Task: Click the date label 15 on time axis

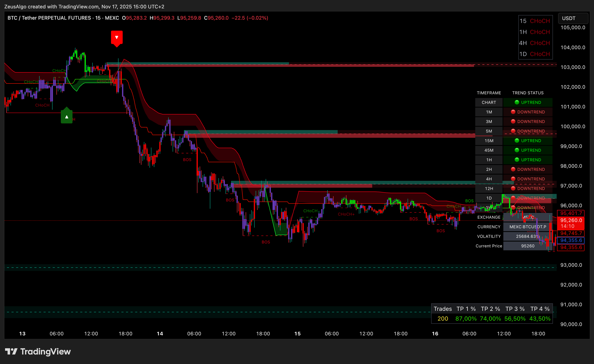Action: (x=297, y=334)
